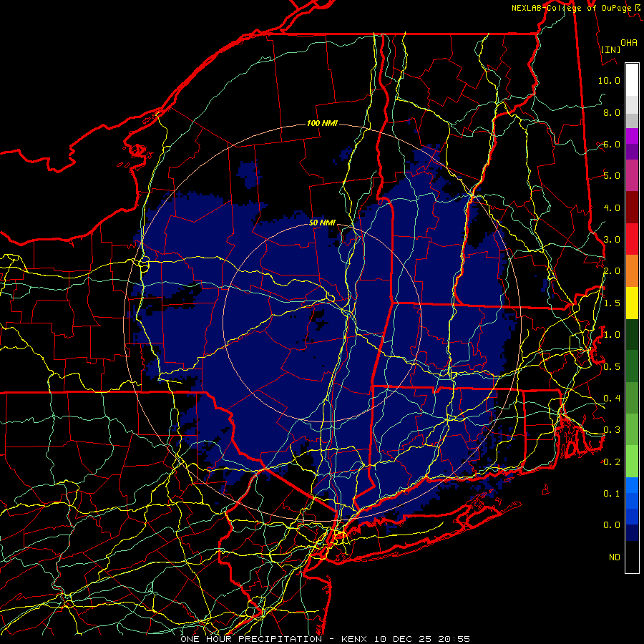Click the ONE HOUR PRECIPITATION title caption

(251, 639)
